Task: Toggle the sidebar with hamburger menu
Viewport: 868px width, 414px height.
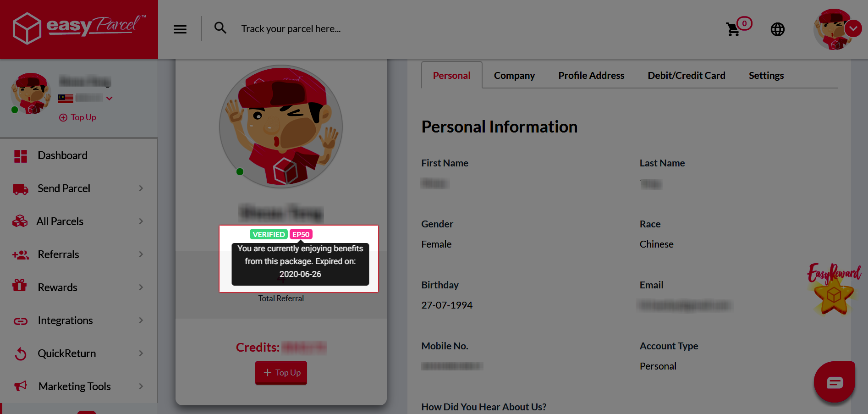Action: (180, 29)
